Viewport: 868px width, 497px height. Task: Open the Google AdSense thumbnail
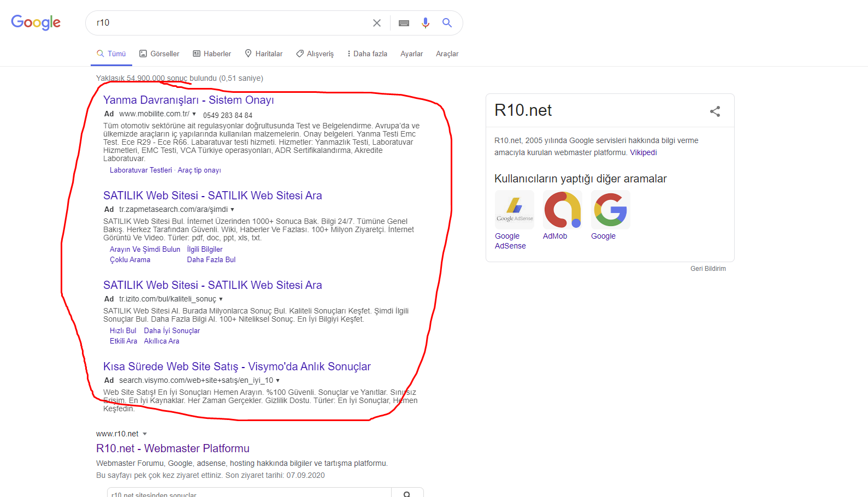(x=515, y=210)
